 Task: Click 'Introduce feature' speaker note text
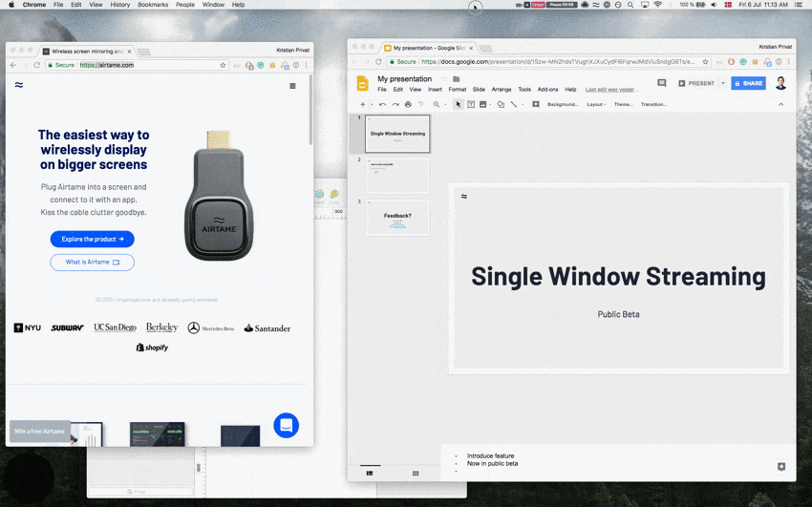tap(490, 455)
